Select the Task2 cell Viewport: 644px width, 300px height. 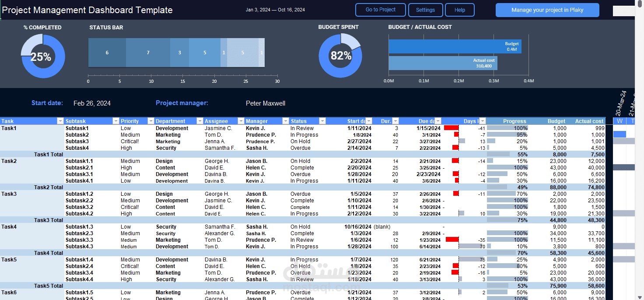click(32, 161)
